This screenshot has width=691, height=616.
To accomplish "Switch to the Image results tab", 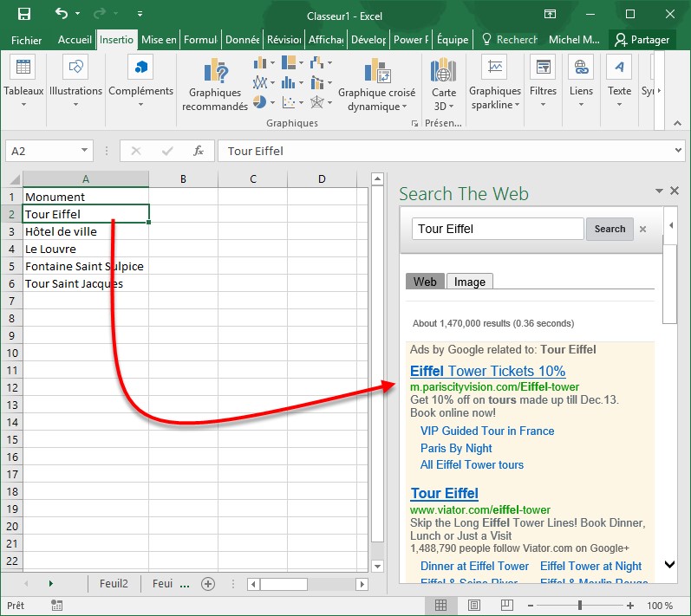I will 470,282.
